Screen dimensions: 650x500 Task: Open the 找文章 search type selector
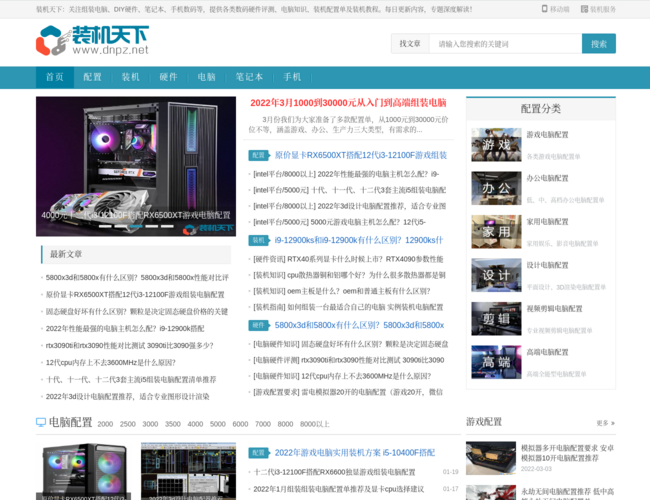click(410, 44)
